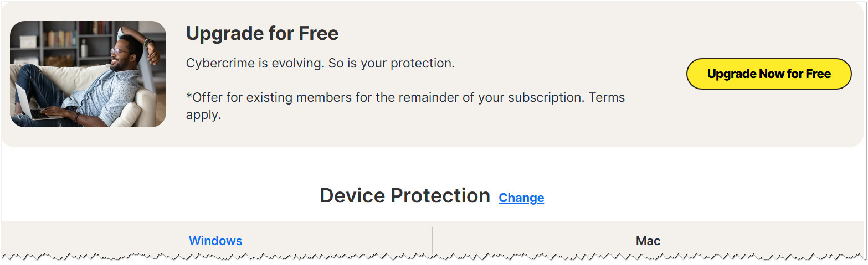Open the Change link beside Device Protection

521,198
